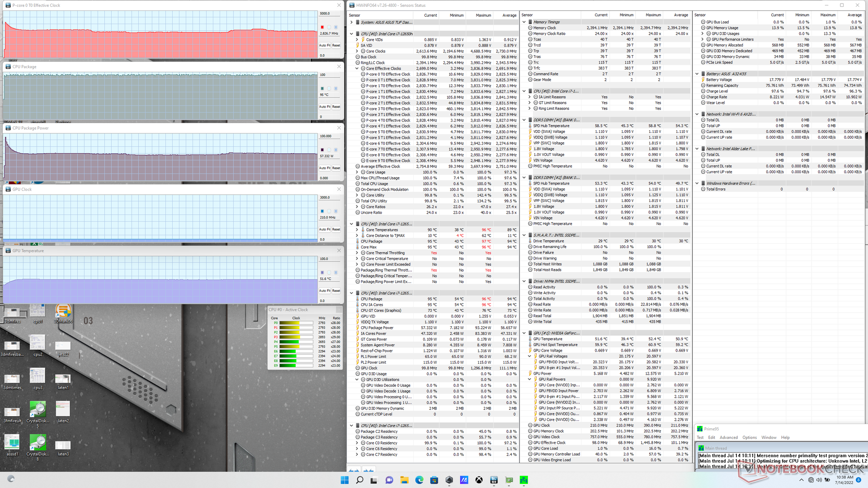
Task: Click Reset in P-core 0 T0 Effective Clock graph
Action: tap(336, 45)
